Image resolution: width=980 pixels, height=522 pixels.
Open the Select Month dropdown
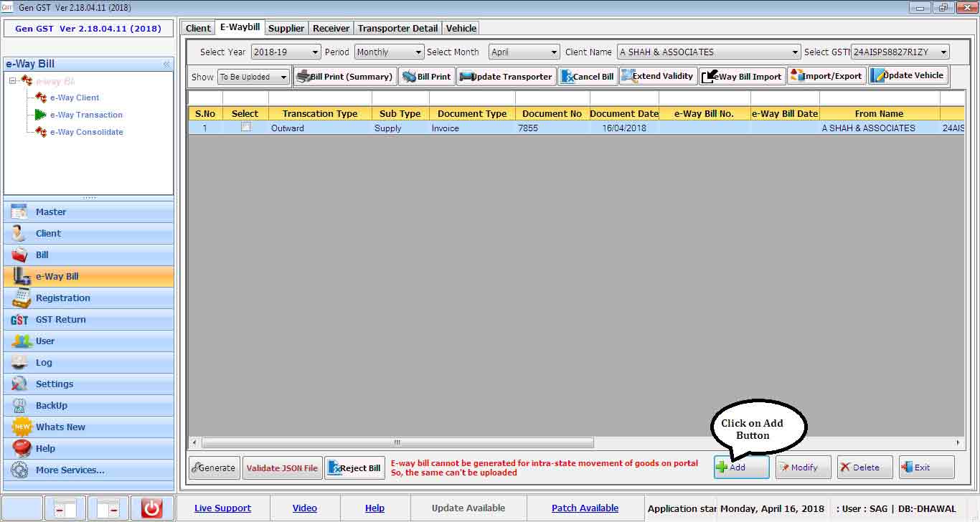tap(553, 52)
